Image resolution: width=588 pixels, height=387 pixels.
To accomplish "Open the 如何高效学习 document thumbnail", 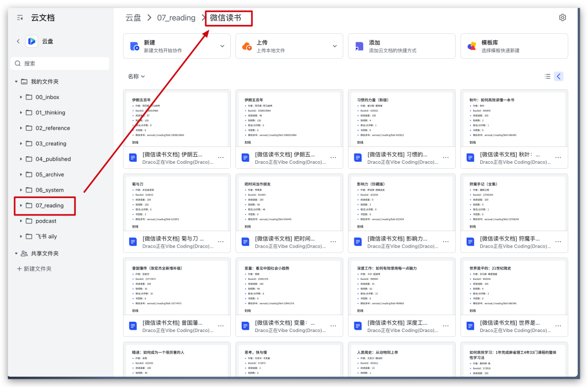I will tap(514, 360).
